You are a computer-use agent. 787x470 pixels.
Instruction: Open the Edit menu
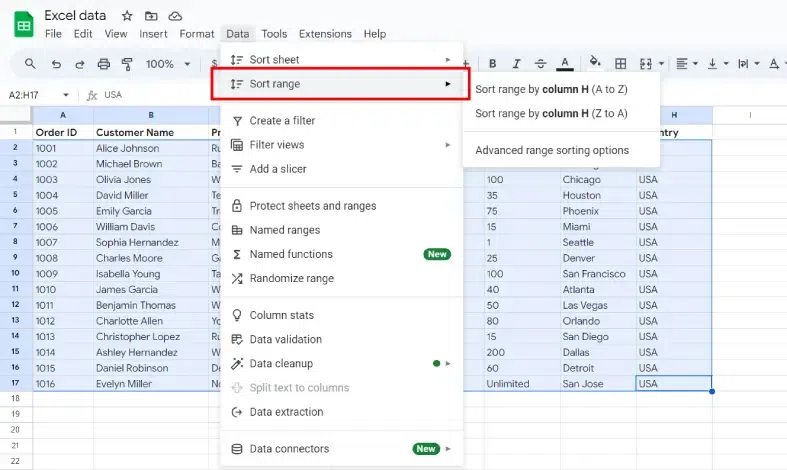pos(83,34)
